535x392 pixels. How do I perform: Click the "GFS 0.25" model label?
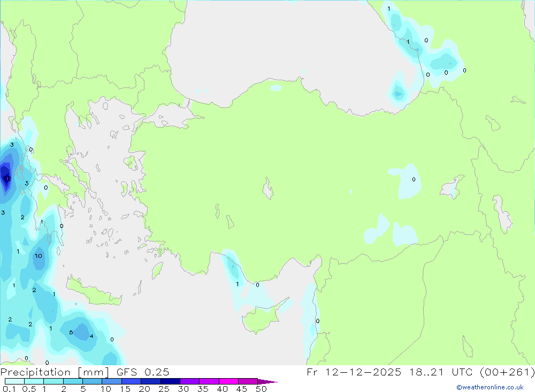point(143,372)
